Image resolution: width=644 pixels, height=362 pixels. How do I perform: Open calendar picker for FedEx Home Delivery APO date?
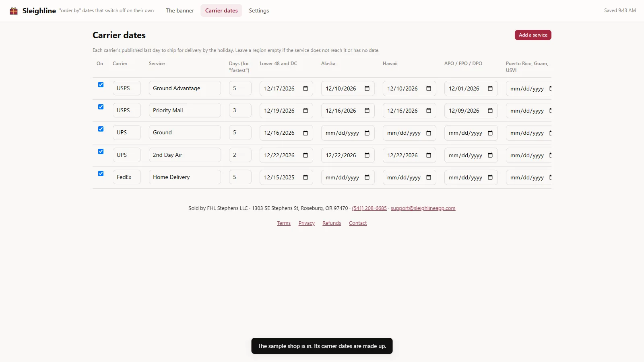point(490,177)
